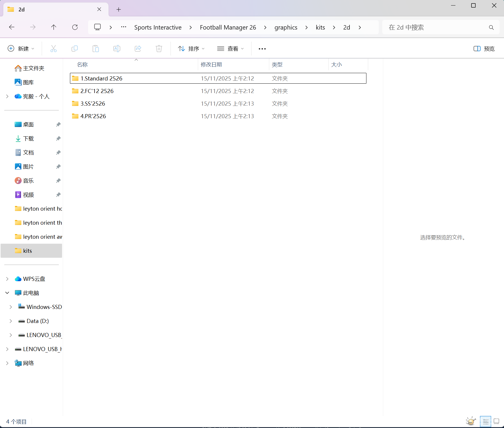Click the Share icon in toolbar
The image size is (504, 428).
[138, 49]
